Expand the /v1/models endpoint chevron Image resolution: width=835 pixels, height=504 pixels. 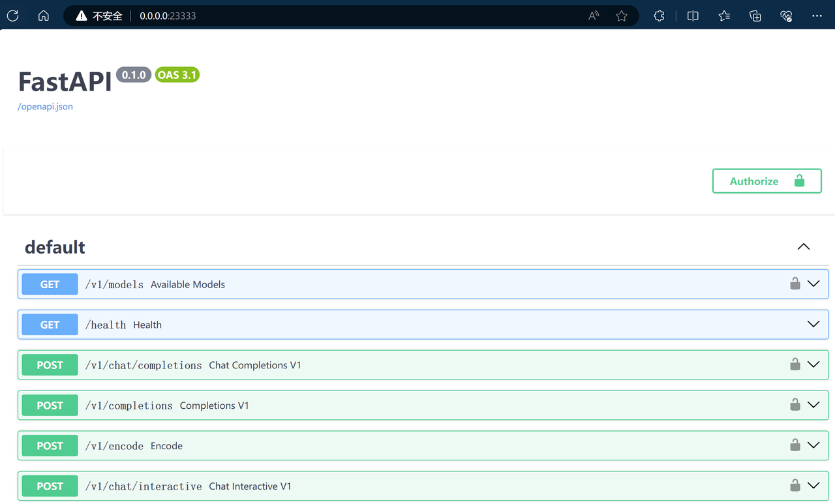tap(813, 284)
